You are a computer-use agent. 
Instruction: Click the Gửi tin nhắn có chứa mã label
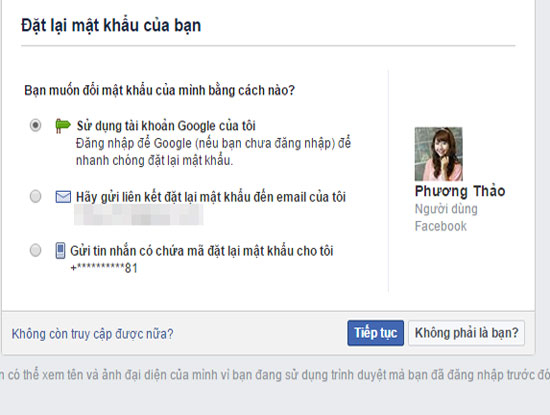[202, 251]
